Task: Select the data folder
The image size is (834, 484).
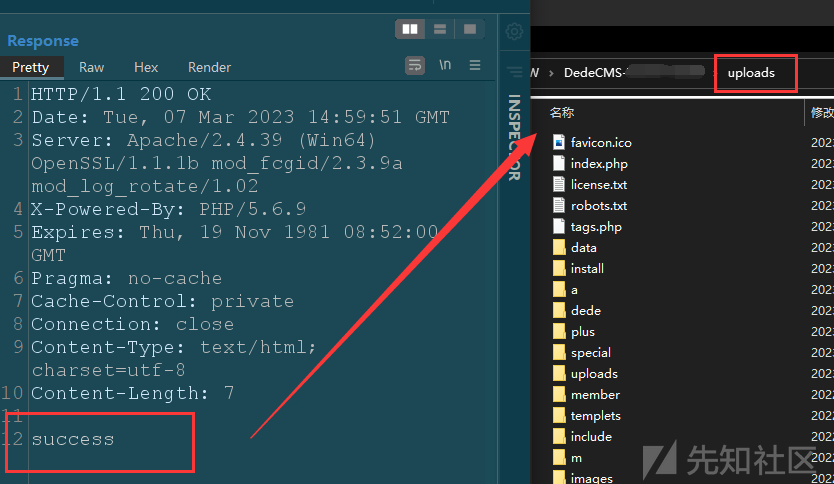Action: pyautogui.click(x=583, y=248)
